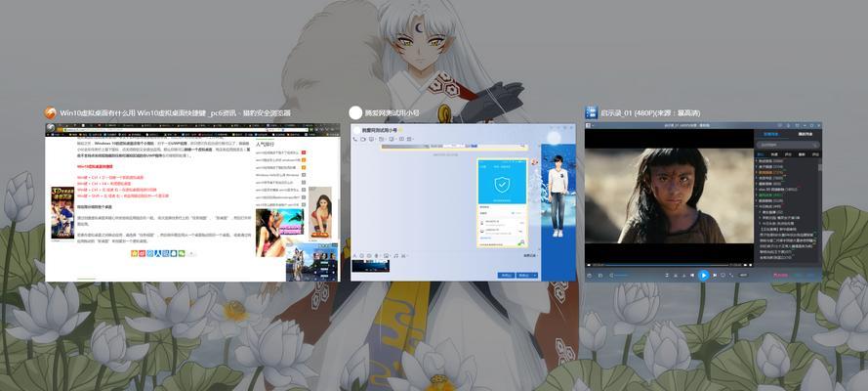Click stop button left of play button
The width and height of the screenshot is (868, 391).
coord(692,276)
